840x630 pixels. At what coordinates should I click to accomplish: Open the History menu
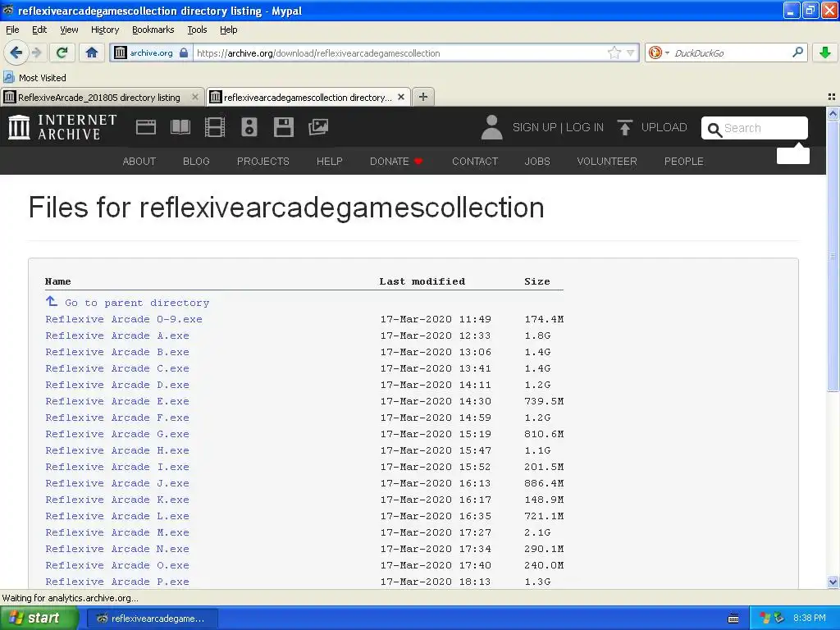point(105,30)
